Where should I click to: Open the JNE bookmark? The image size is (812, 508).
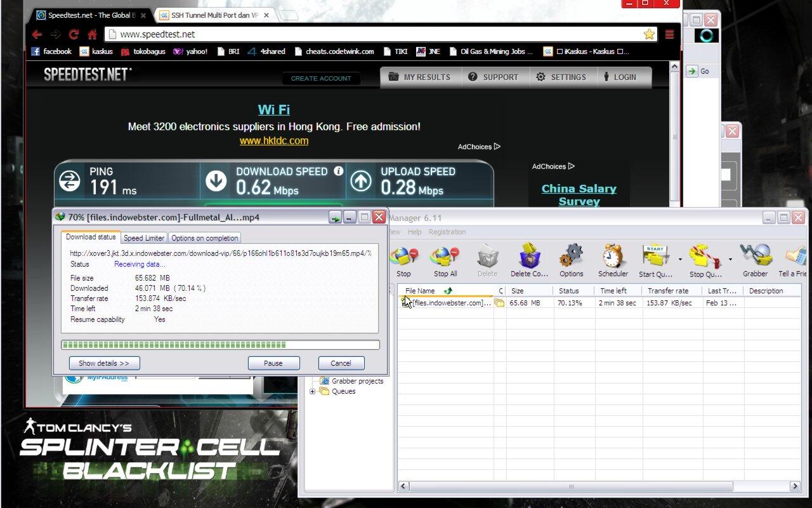[x=429, y=51]
